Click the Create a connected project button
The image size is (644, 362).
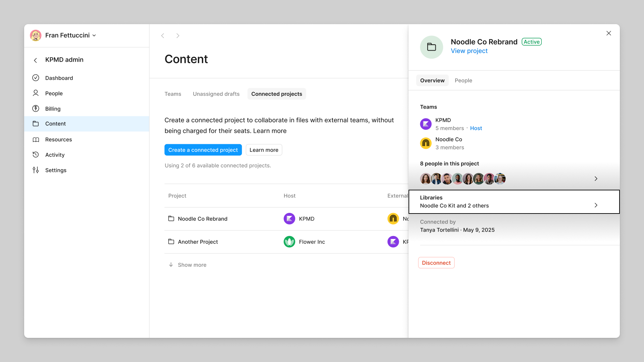[203, 150]
